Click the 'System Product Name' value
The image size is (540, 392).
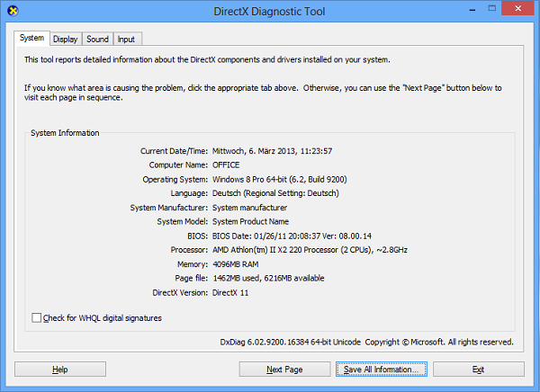251,222
